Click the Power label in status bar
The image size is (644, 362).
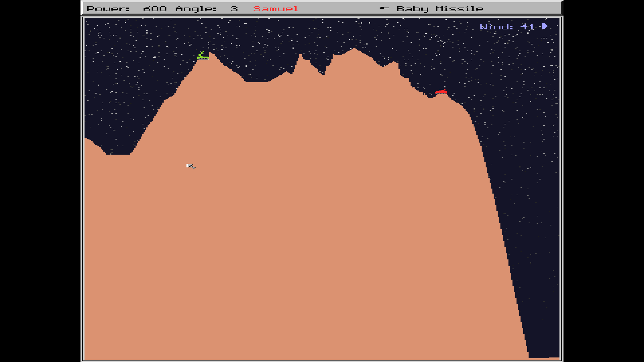pos(108,9)
